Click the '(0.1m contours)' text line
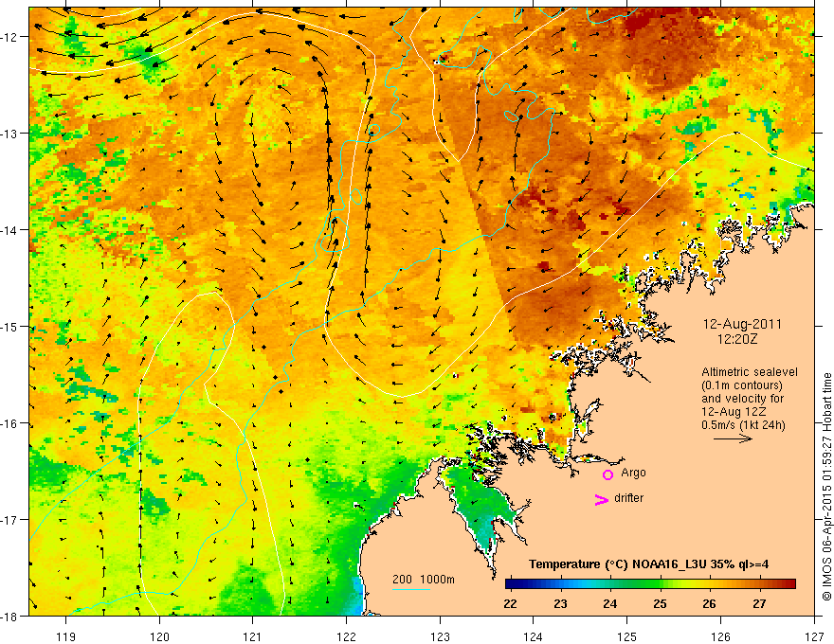The image size is (834, 644). pos(742,385)
